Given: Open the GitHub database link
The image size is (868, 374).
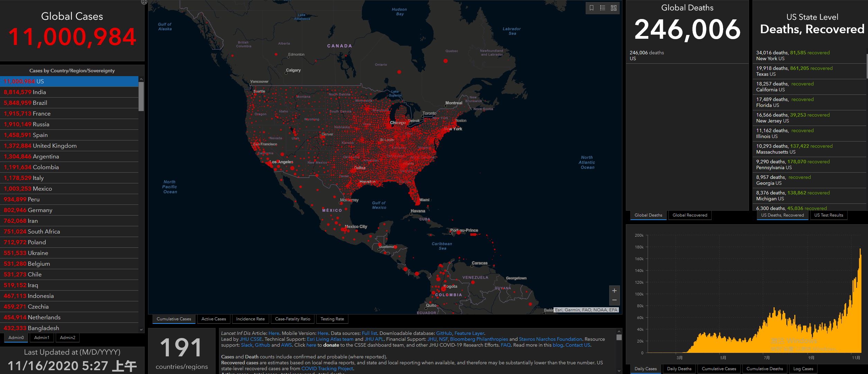Looking at the screenshot, I should 444,333.
